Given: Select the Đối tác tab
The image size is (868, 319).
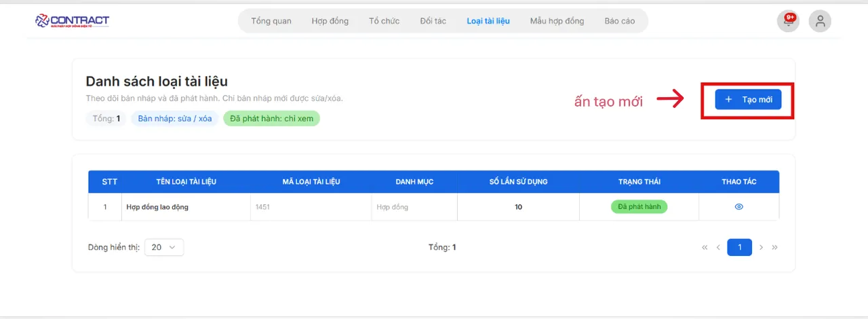Looking at the screenshot, I should pyautogui.click(x=433, y=21).
